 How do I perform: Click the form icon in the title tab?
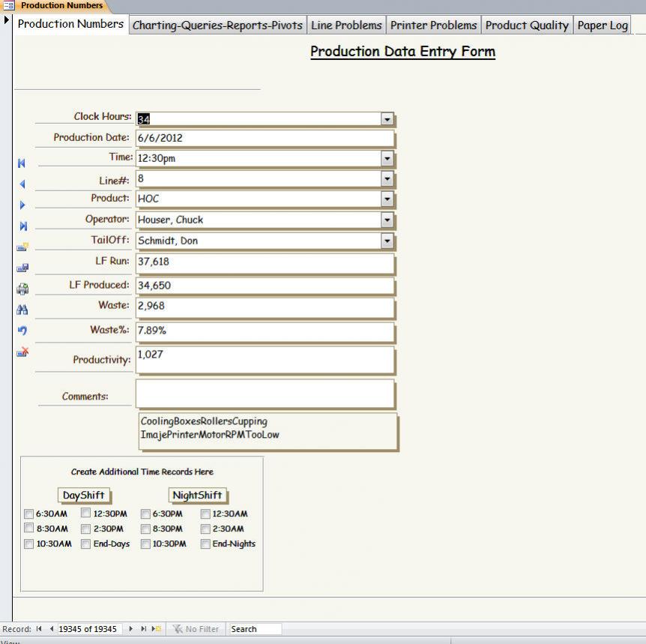click(x=9, y=5)
